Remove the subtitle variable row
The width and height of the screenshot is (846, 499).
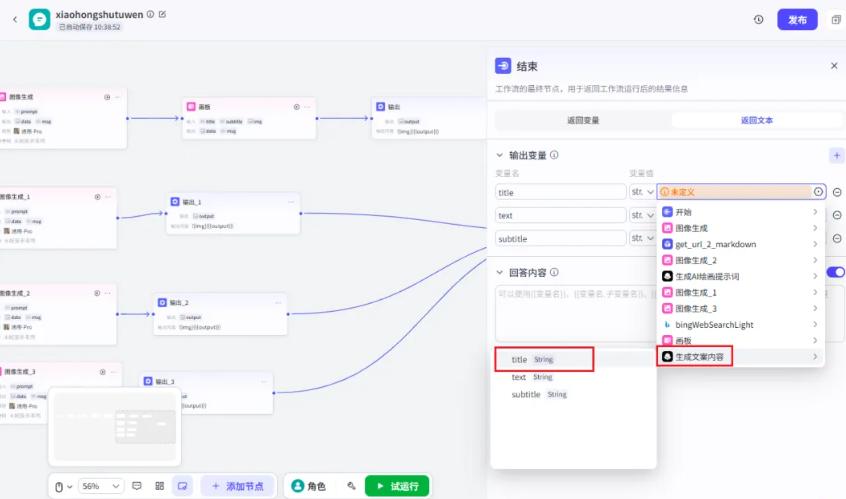[837, 238]
